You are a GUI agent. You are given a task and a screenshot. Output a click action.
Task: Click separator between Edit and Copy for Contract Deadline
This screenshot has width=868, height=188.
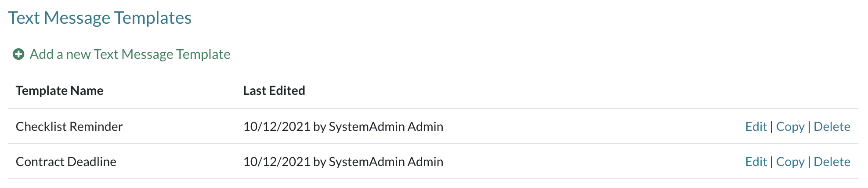(772, 162)
